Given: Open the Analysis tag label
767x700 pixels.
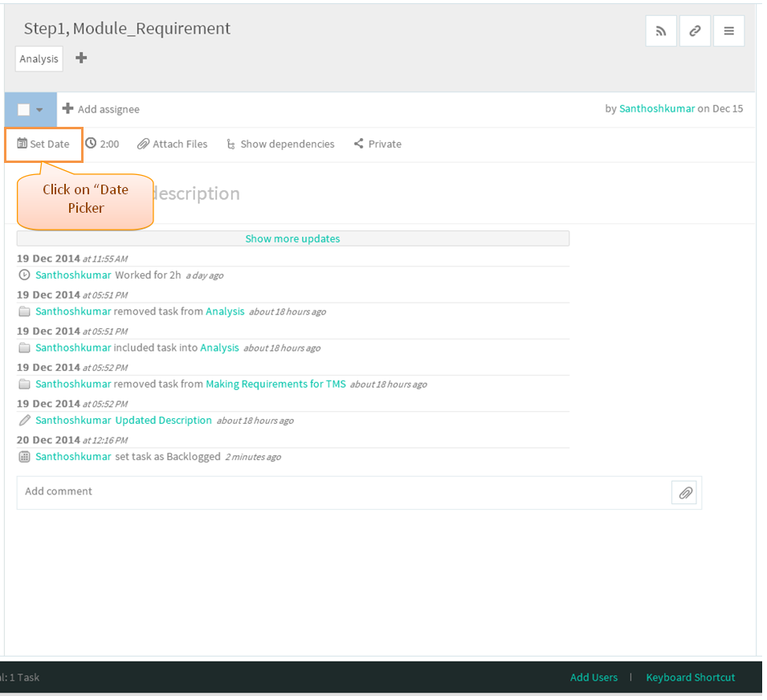Looking at the screenshot, I should (x=39, y=59).
